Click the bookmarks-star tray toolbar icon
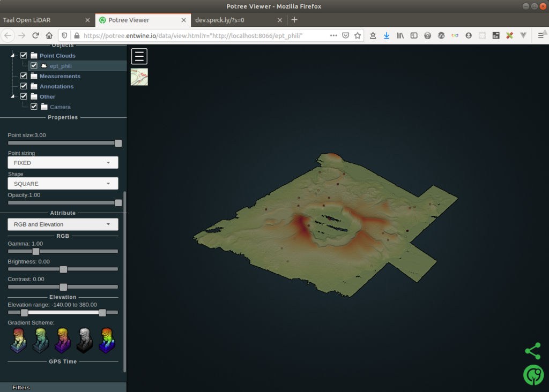This screenshot has width=549, height=392. (x=373, y=35)
